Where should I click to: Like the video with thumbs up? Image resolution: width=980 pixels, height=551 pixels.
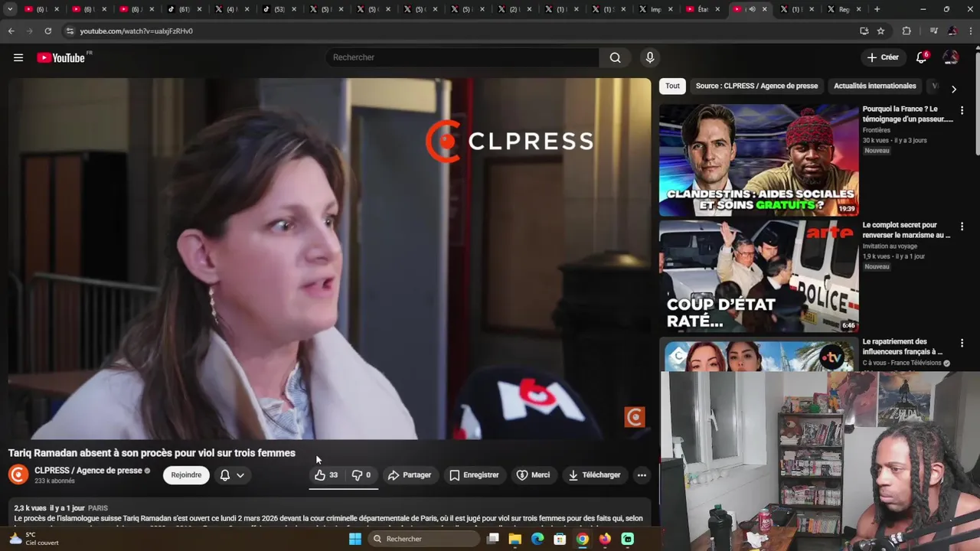coord(326,475)
